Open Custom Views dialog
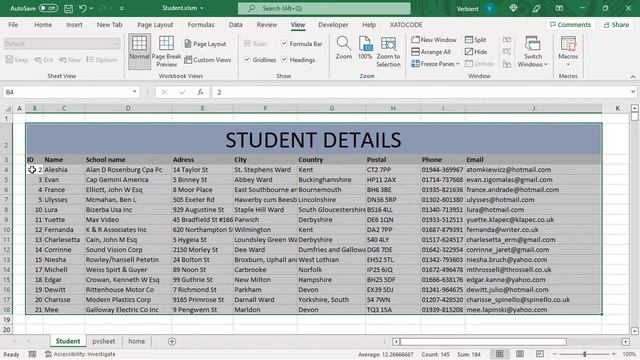 208,60
